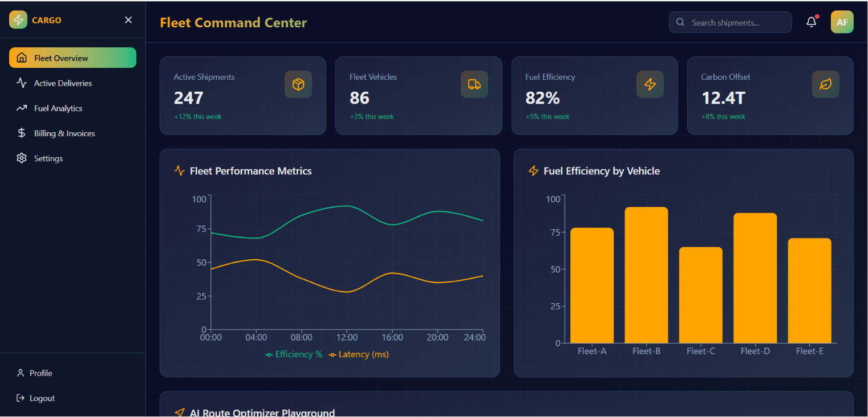Click the navigation arrow icon beside AI Route Optimizer
868x417 pixels.
(x=180, y=412)
